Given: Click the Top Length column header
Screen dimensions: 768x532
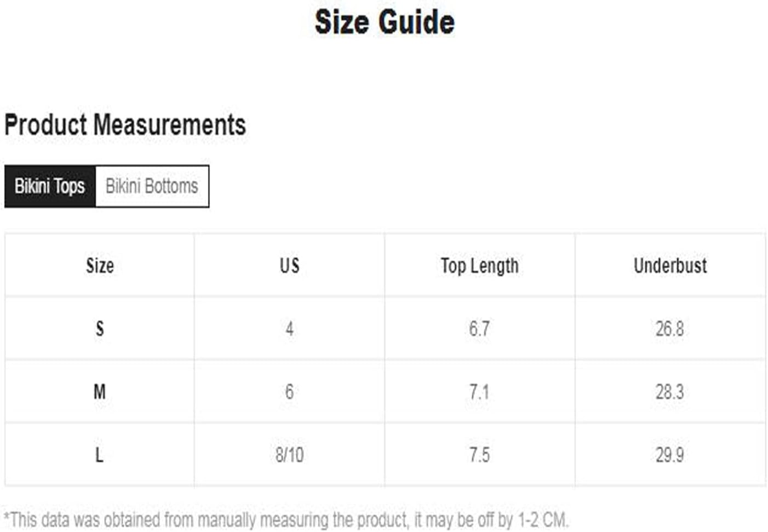Looking at the screenshot, I should coord(480,266).
